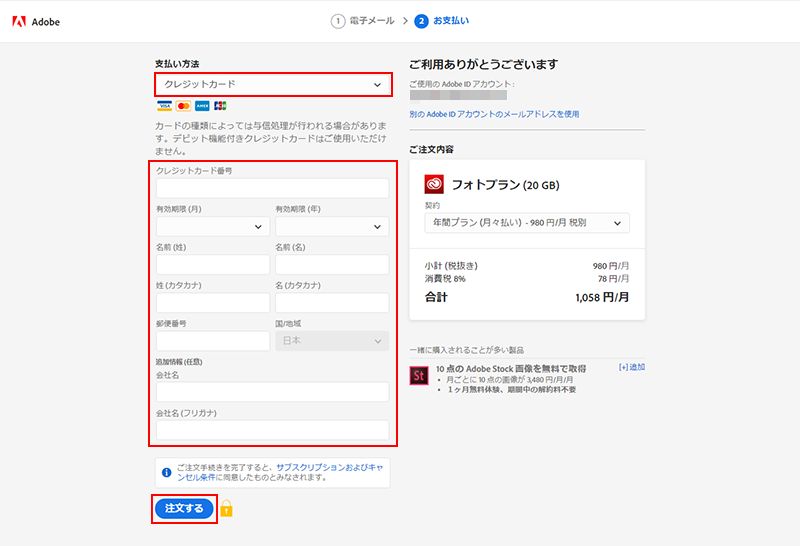Click the 1ヶ月無料体験 bullet text
Image resolution: width=800 pixels, height=546 pixels.
[512, 389]
